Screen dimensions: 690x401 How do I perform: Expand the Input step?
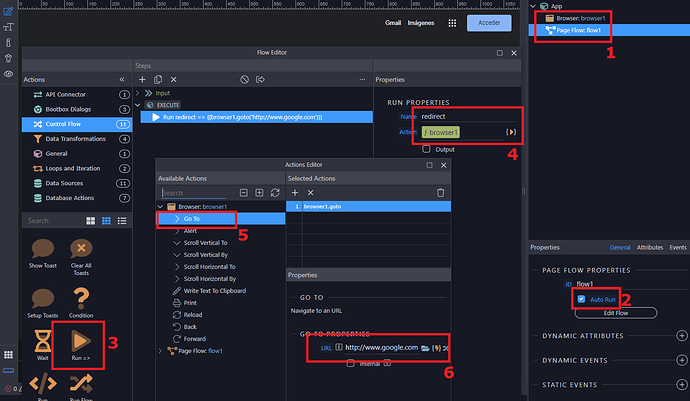pos(138,93)
